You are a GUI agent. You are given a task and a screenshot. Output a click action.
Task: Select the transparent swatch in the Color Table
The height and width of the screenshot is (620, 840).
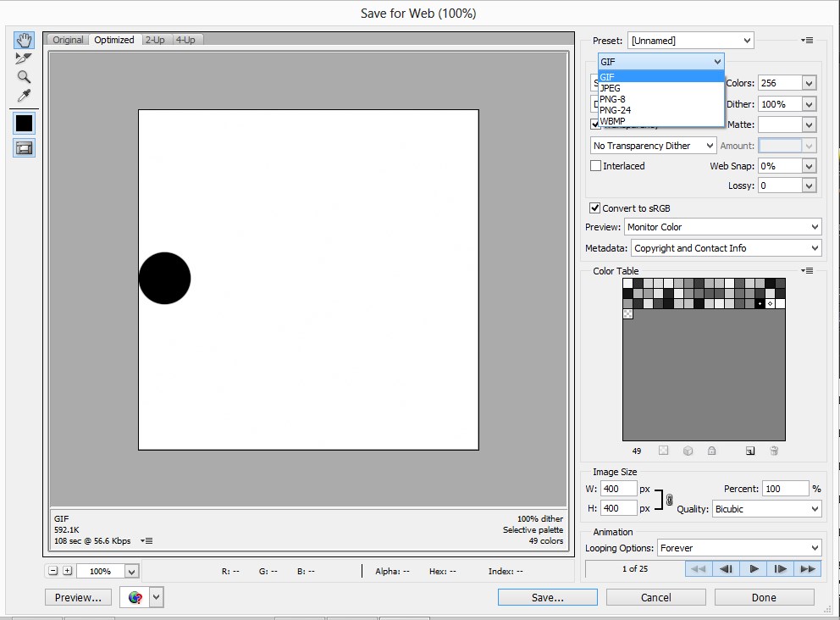coord(627,314)
